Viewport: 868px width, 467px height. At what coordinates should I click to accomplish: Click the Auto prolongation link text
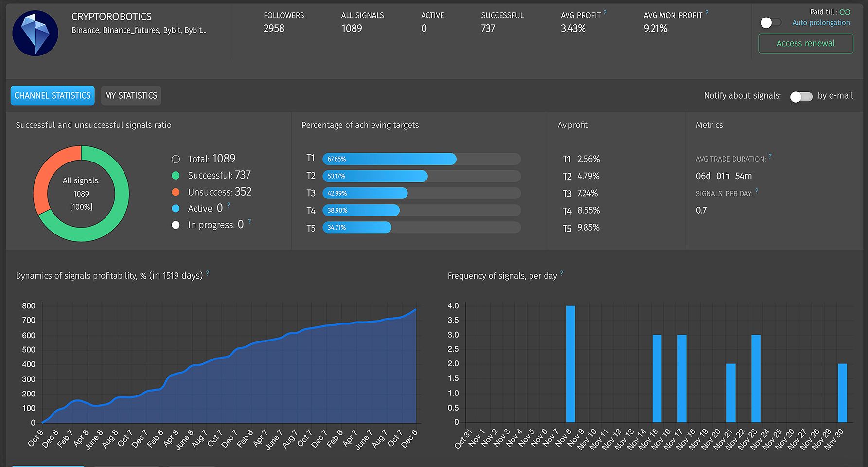821,22
